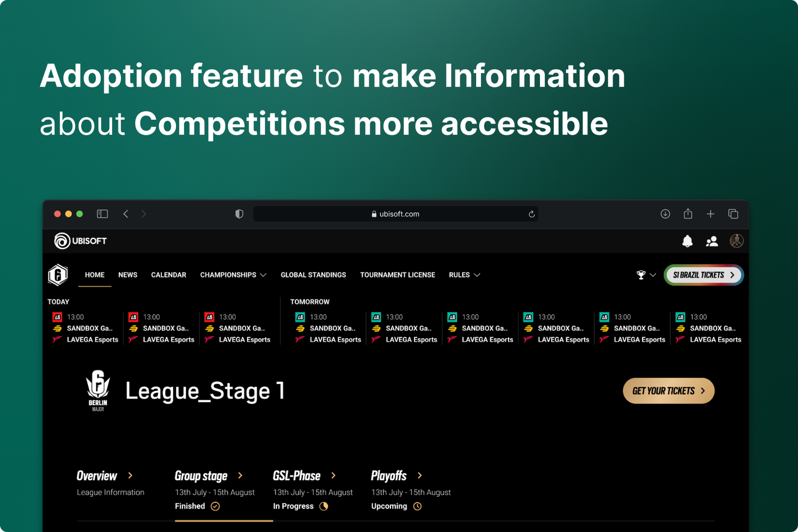
Task: Click the notification bell icon
Action: click(687, 242)
